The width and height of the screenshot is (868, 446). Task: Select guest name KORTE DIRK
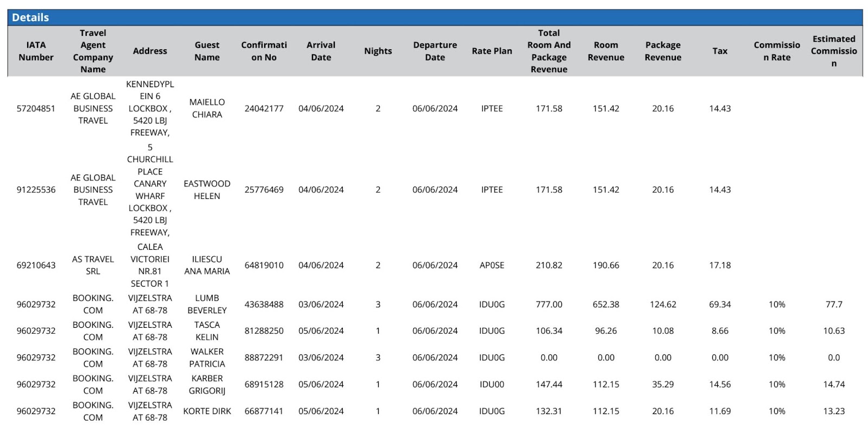point(207,411)
